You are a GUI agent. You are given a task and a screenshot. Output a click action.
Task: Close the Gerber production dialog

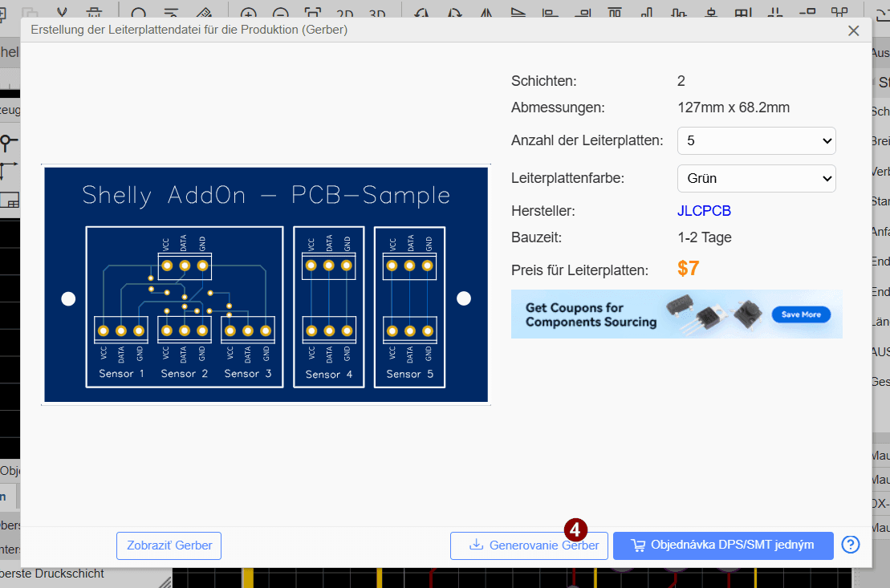coord(854,30)
